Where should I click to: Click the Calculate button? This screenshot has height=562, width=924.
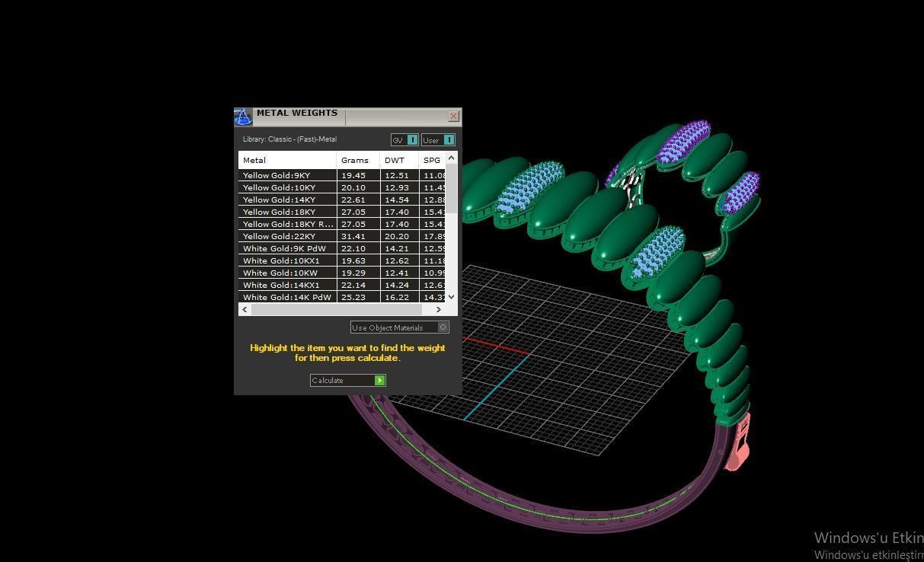(348, 380)
